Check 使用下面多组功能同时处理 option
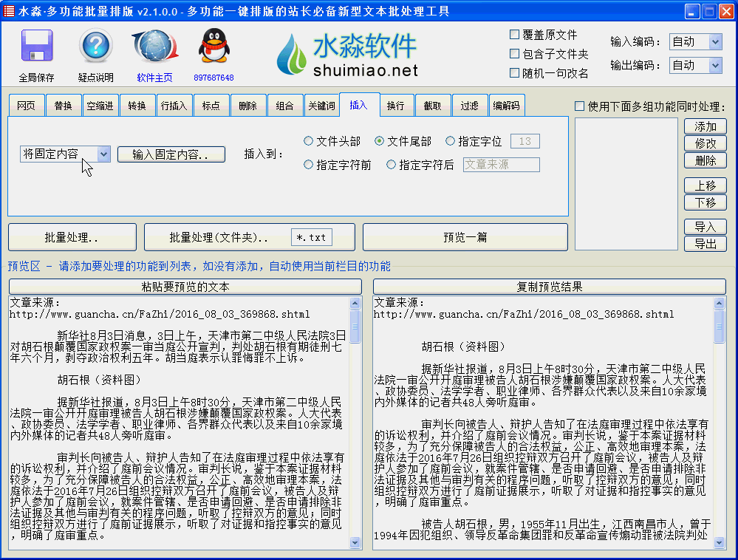 (x=580, y=106)
